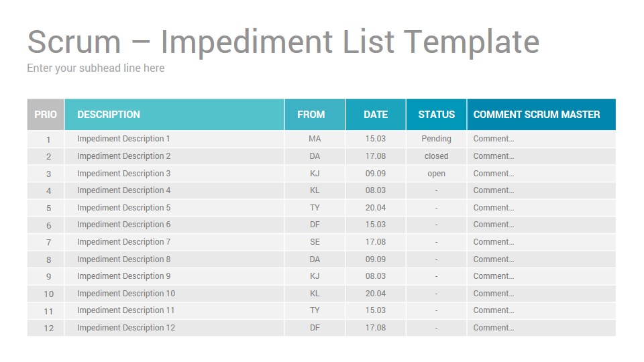
Task: Click the "Pending" status in row 1
Action: (x=436, y=139)
